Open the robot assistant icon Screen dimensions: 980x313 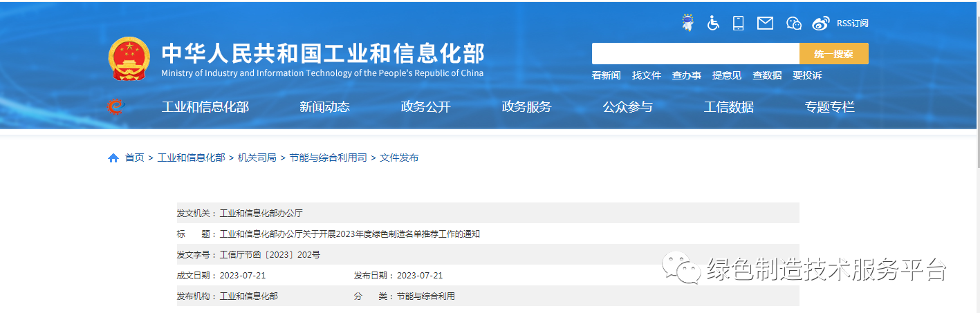(687, 23)
